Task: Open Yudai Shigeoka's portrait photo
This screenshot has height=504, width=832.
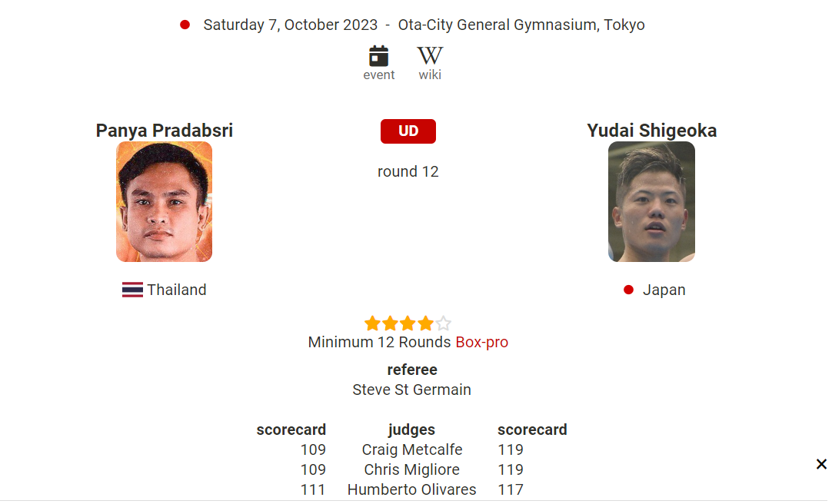Action: (x=651, y=201)
